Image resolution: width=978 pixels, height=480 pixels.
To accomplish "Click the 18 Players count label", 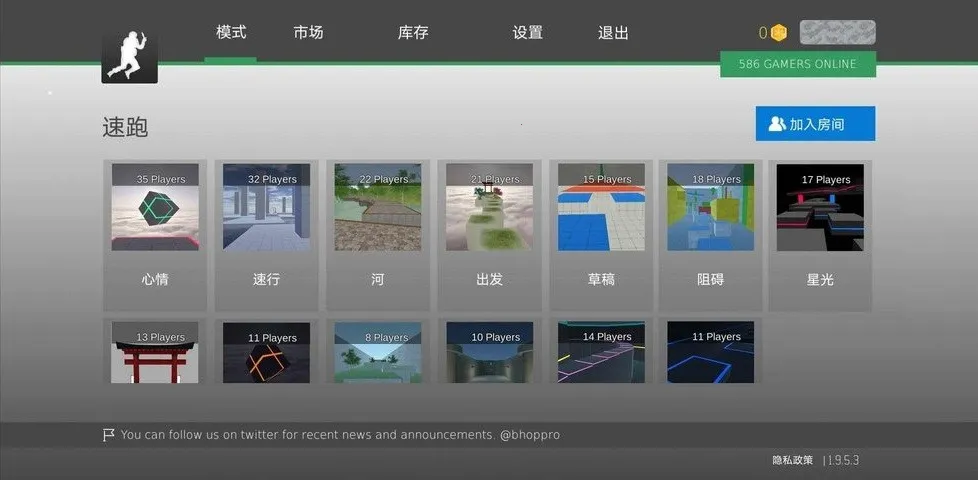I will click(717, 180).
